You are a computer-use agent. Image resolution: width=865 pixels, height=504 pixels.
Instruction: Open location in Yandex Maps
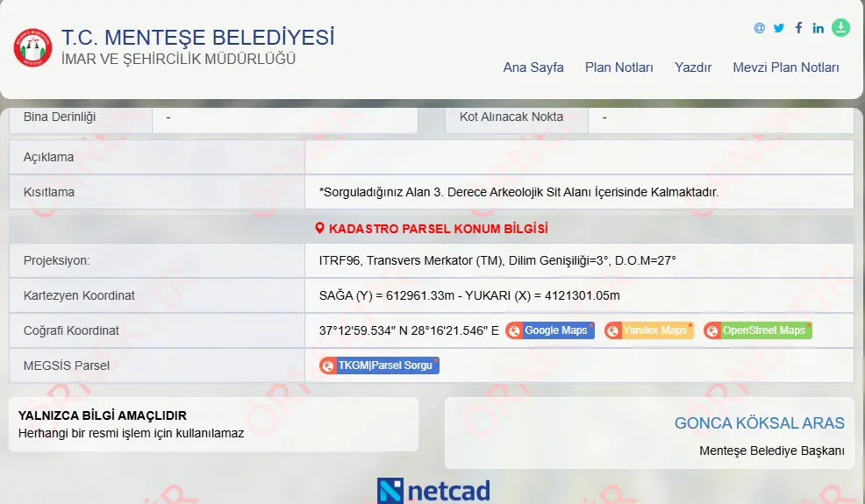pos(649,330)
